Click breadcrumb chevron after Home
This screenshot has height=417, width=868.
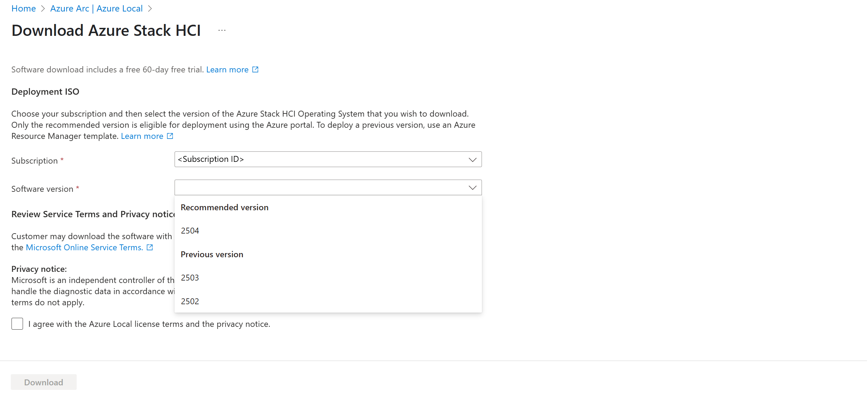tap(43, 9)
